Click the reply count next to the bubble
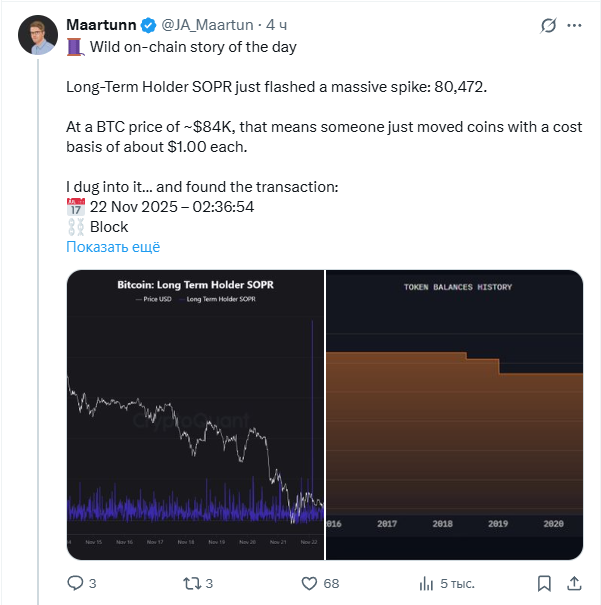Viewport: 601px width, 605px height. (x=93, y=583)
